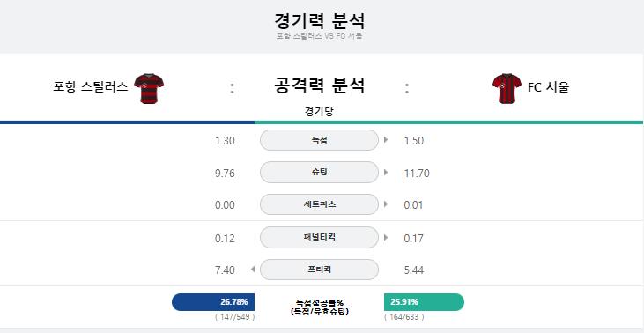Click the 포항 스틸러스 jersey icon

coord(149,88)
